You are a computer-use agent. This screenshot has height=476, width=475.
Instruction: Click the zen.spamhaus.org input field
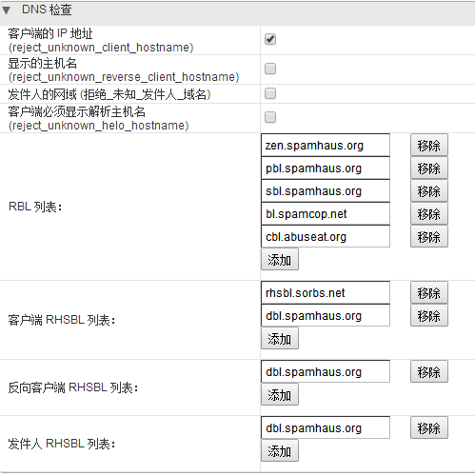click(326, 146)
